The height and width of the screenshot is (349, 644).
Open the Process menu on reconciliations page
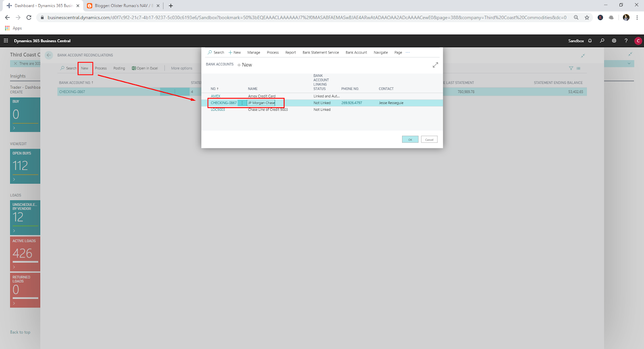(x=101, y=68)
